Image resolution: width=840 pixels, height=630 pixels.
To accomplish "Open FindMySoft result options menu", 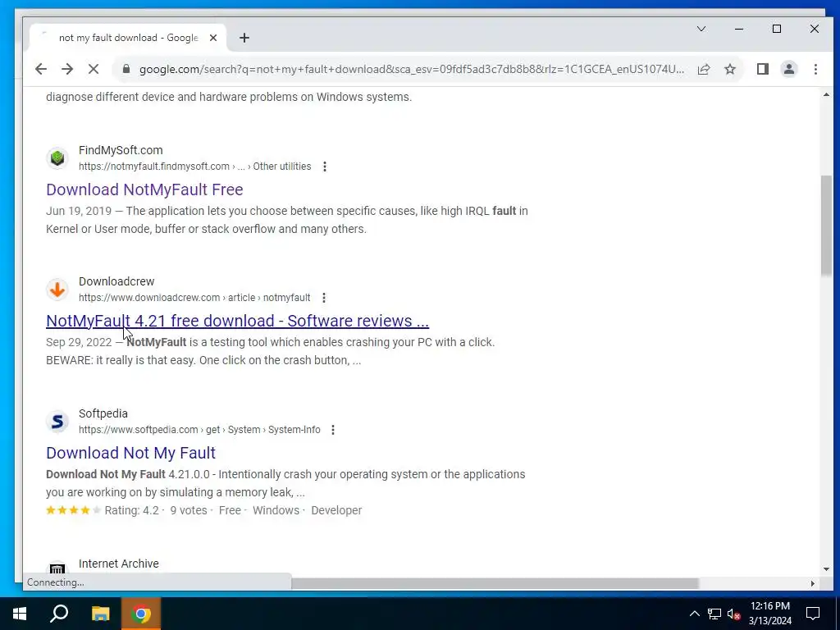I will pyautogui.click(x=325, y=167).
